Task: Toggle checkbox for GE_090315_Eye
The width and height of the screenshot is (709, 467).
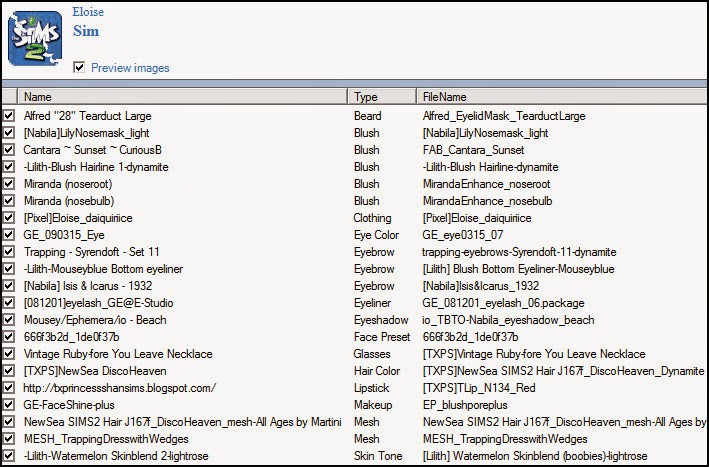Action: tap(9, 235)
